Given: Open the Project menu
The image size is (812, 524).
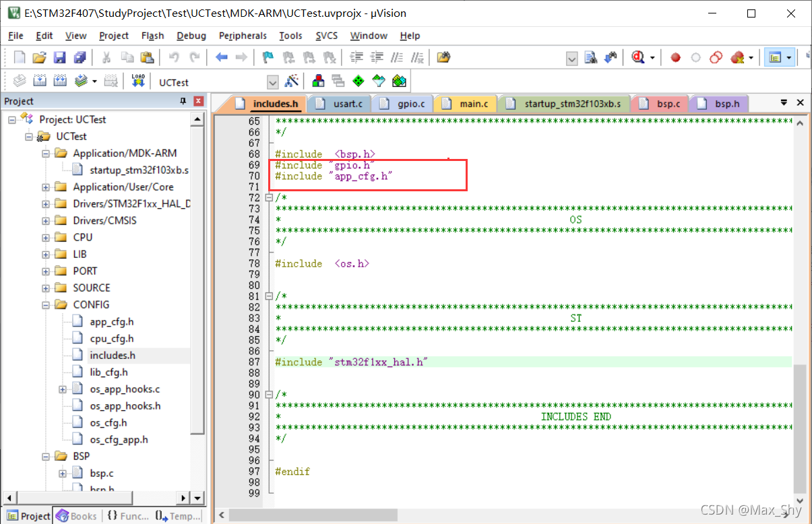Looking at the screenshot, I should 114,36.
